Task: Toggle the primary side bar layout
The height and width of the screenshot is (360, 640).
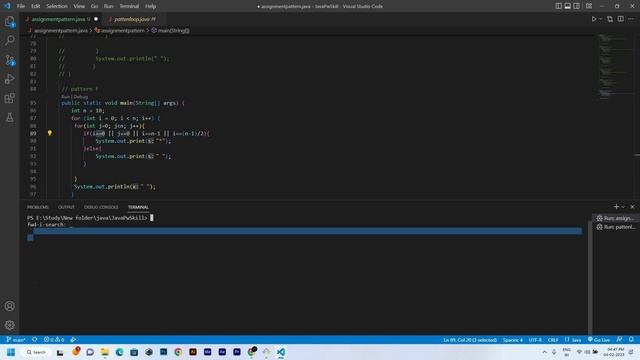Action: pos(559,6)
